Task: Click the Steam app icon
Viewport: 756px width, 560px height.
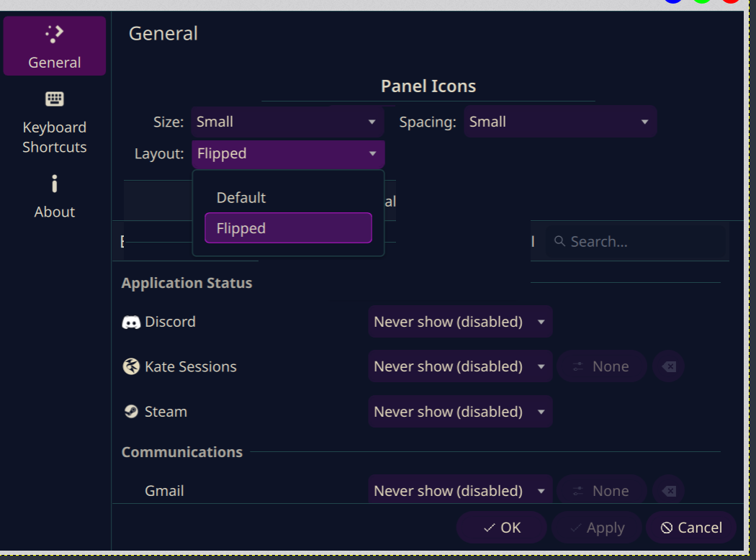Action: (x=130, y=412)
